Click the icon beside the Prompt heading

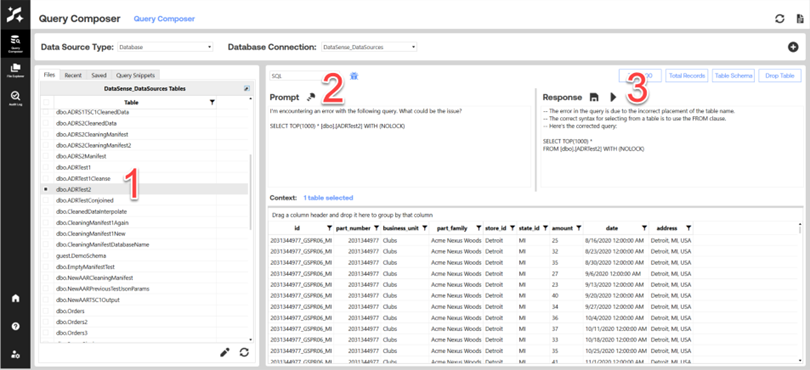point(310,97)
